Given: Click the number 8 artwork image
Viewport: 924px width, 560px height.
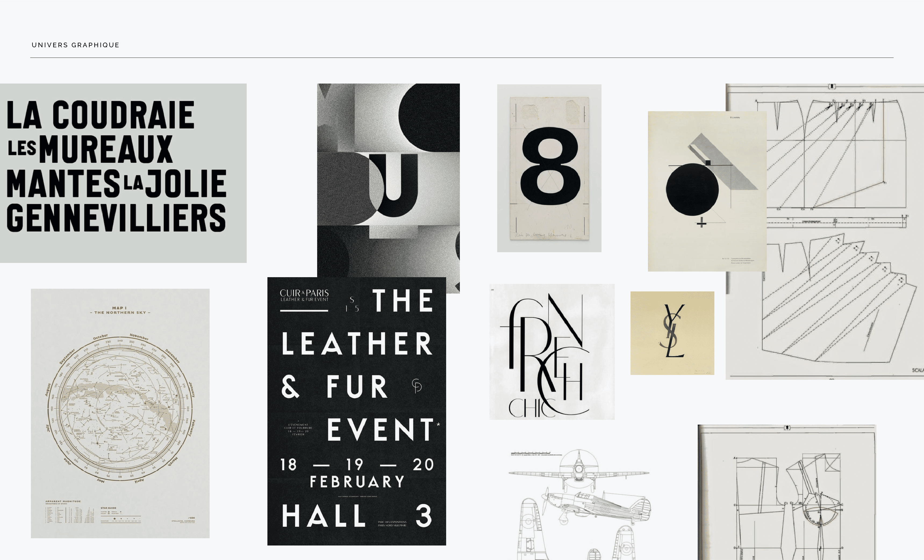Looking at the screenshot, I should [x=549, y=168].
